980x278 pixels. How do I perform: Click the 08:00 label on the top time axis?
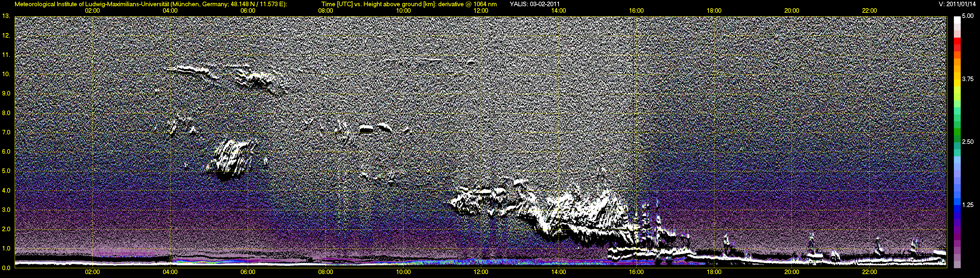click(x=326, y=11)
